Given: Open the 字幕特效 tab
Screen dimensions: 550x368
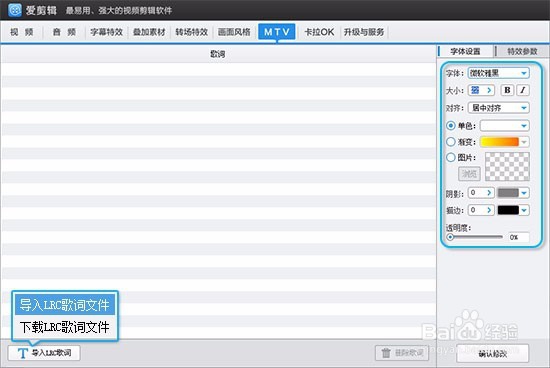Looking at the screenshot, I should pyautogui.click(x=107, y=32).
